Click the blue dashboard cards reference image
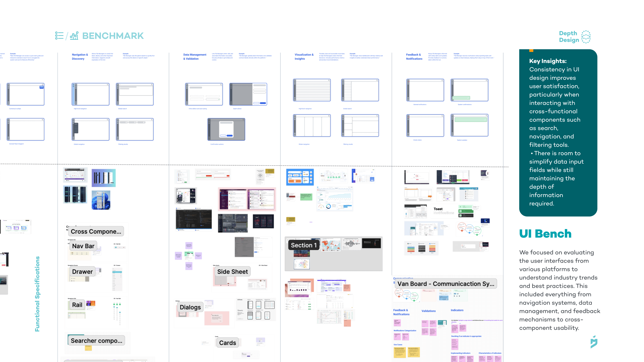Viewport: 644px width, 362px height. [x=300, y=177]
